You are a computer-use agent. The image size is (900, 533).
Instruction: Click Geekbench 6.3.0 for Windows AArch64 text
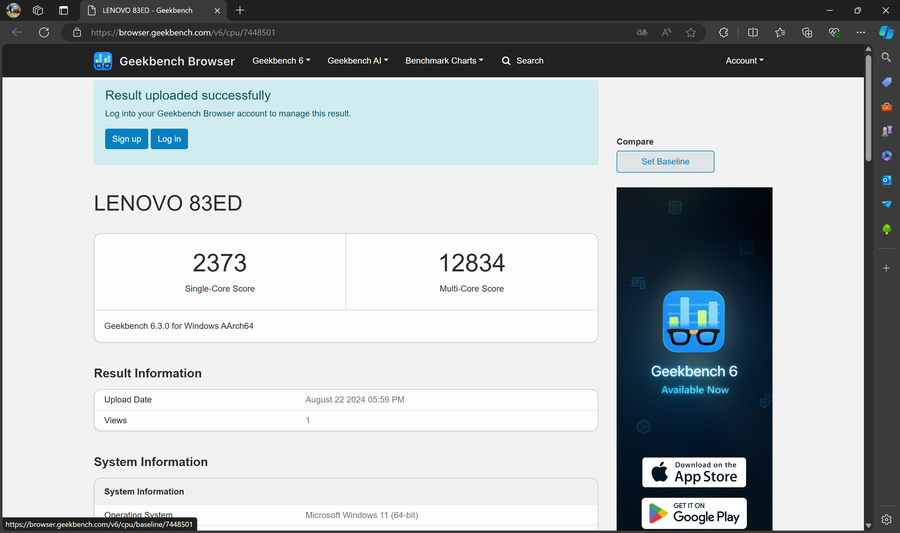179,326
